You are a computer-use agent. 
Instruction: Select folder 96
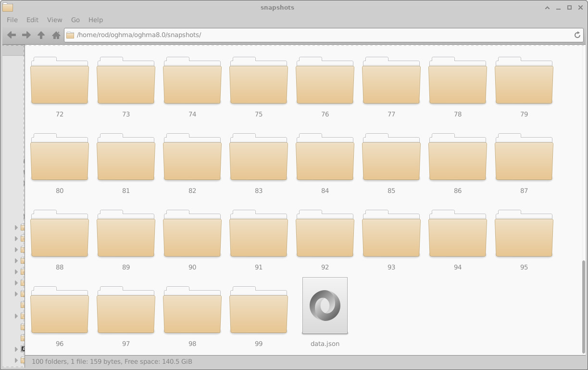coord(60,316)
